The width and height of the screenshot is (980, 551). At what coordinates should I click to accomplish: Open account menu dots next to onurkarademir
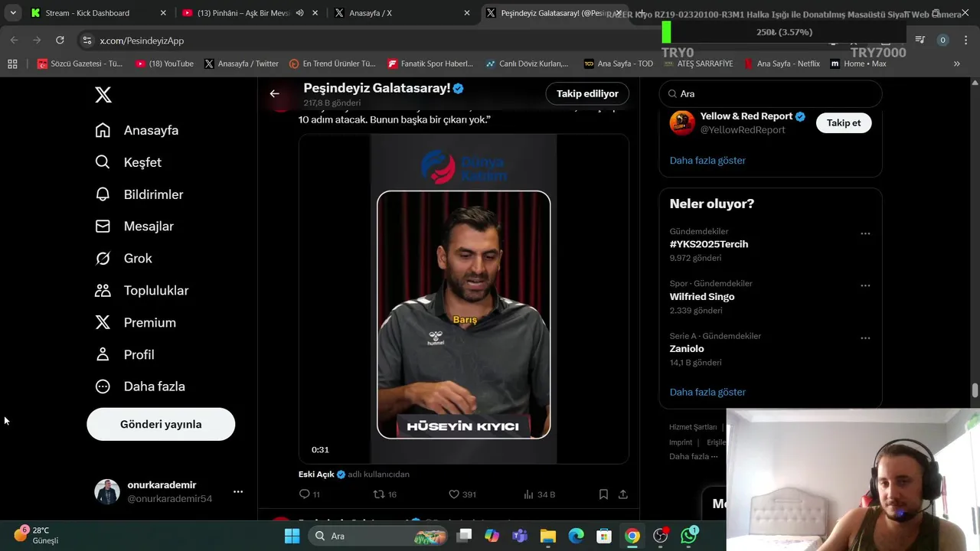238,491
